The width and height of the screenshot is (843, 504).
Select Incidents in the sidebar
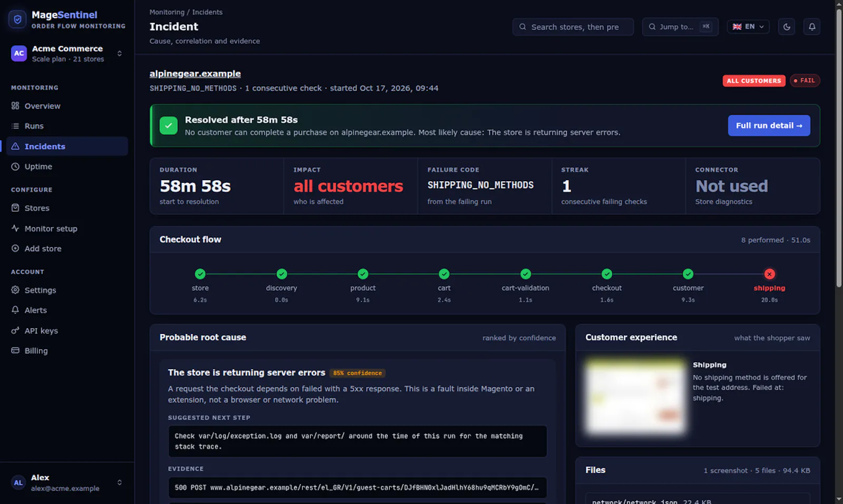pyautogui.click(x=67, y=146)
